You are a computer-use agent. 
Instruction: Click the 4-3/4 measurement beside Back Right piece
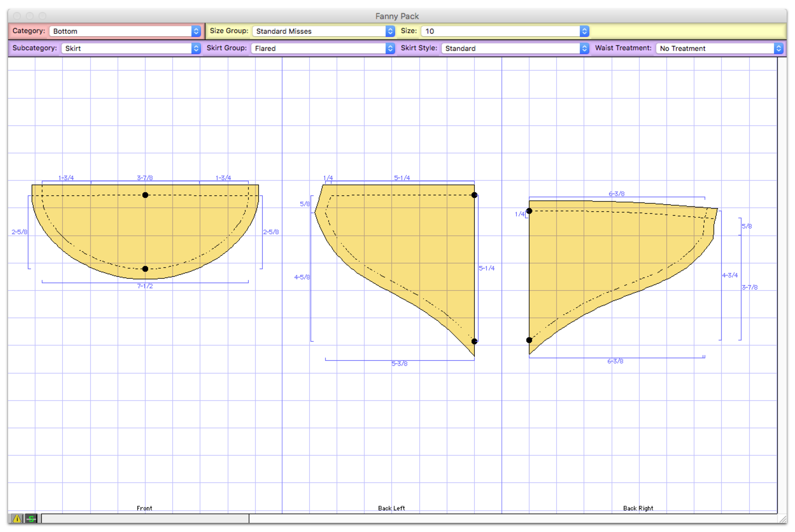click(x=730, y=275)
